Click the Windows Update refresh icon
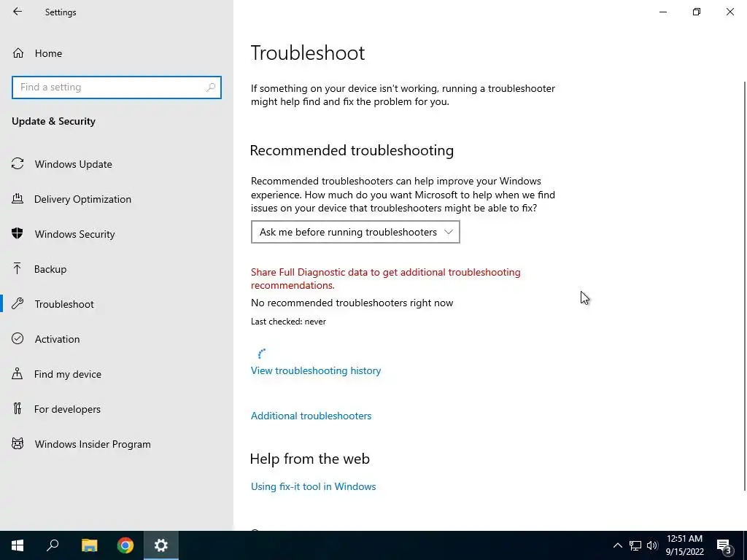The width and height of the screenshot is (747, 560). pyautogui.click(x=18, y=164)
